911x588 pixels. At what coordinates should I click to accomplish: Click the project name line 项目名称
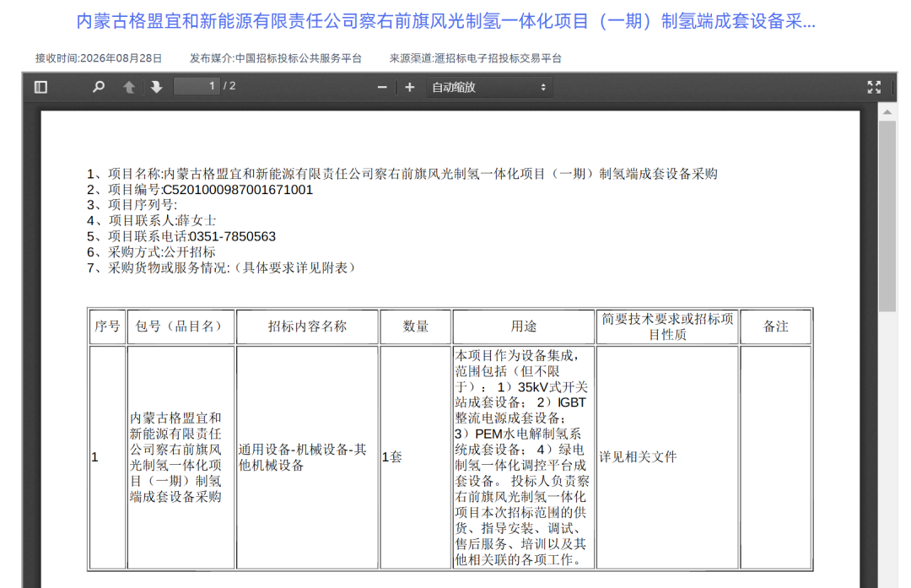(402, 174)
